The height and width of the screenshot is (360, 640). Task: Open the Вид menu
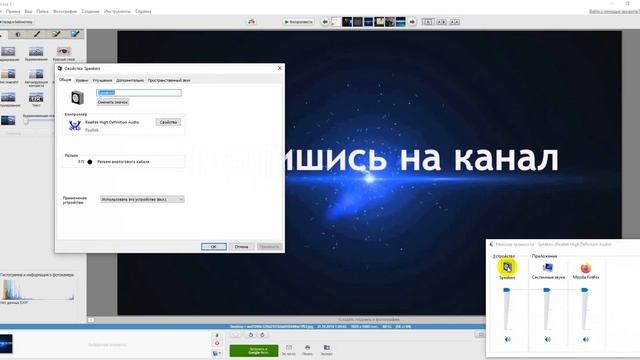28,11
